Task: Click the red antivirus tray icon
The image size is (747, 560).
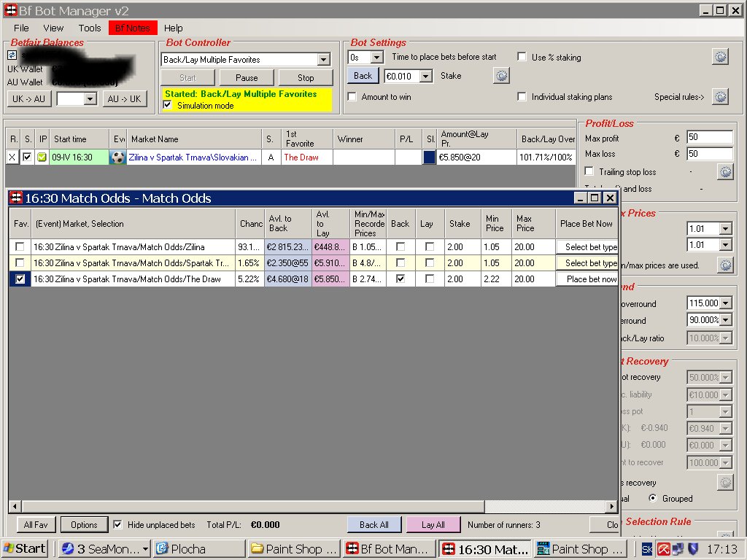Action: [664, 549]
